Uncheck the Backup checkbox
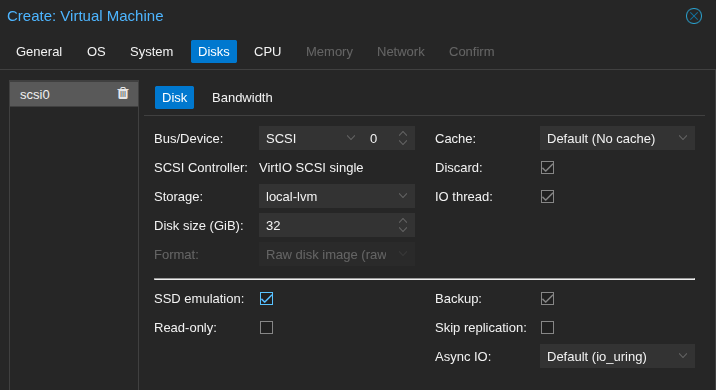This screenshot has width=716, height=390. tap(547, 299)
